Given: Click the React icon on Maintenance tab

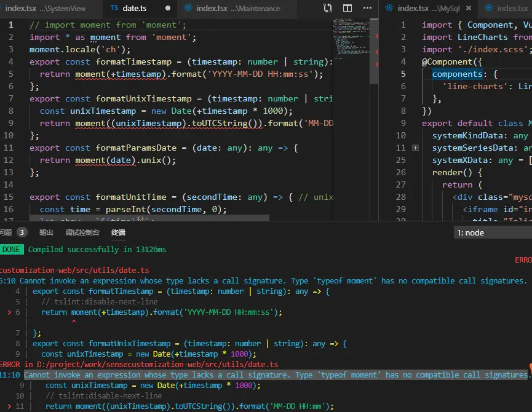Looking at the screenshot, I should pyautogui.click(x=188, y=8).
